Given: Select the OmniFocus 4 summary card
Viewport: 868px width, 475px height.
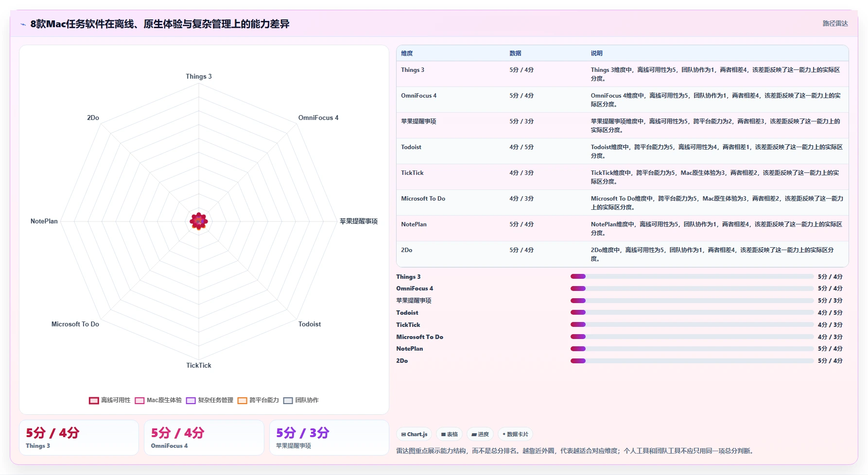Looking at the screenshot, I should click(204, 438).
